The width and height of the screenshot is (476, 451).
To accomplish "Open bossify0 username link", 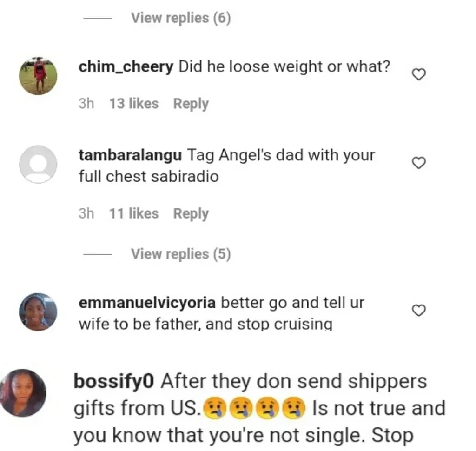I will click(114, 381).
